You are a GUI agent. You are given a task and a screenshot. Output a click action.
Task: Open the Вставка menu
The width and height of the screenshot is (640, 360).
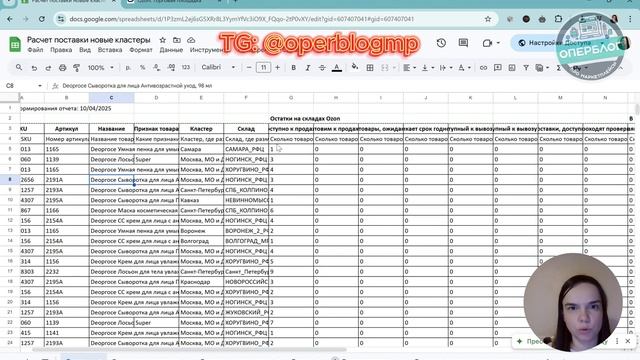[110, 50]
